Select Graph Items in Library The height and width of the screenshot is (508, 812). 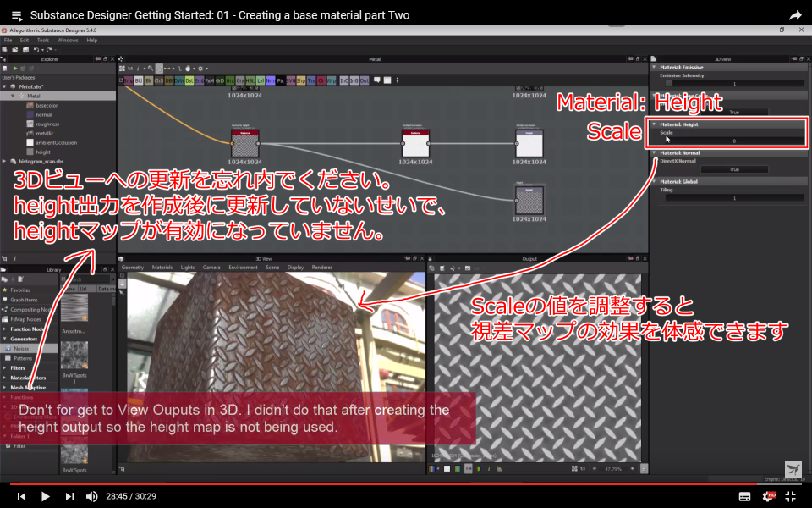24,300
